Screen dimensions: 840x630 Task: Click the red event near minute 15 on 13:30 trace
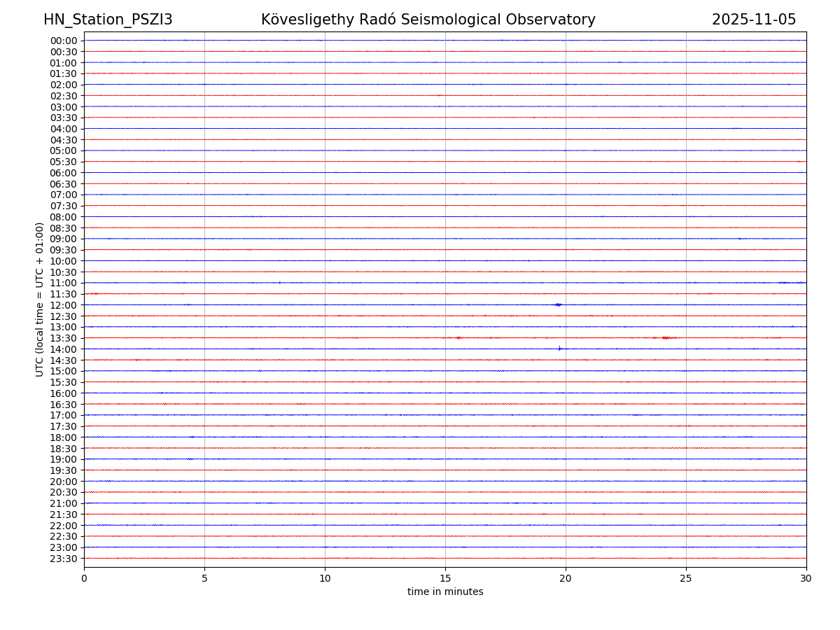tap(458, 338)
